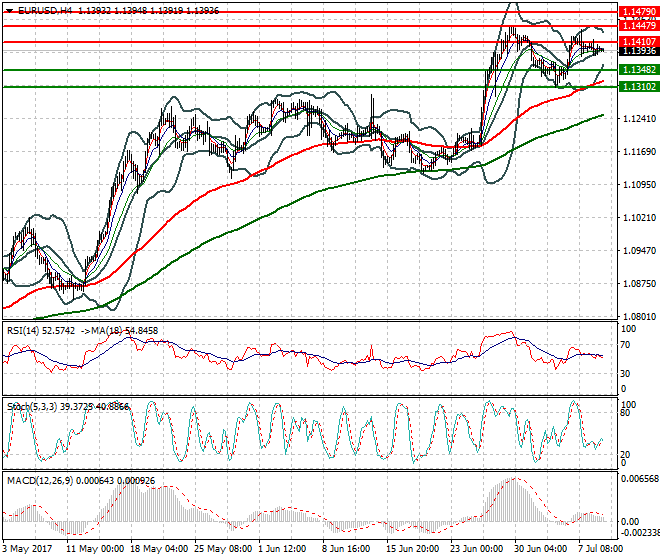Select the EURUSD,H4 chart title text
The width and height of the screenshot is (660, 560).
(45, 11)
